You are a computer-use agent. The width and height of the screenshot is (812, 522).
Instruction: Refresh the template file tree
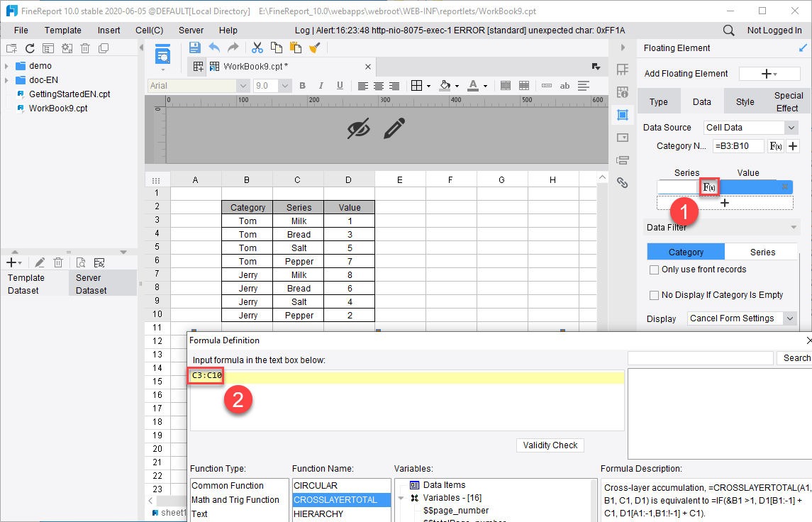[x=30, y=48]
